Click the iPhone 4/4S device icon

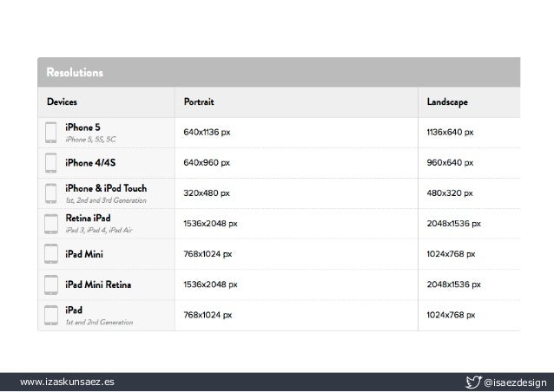[51, 163]
